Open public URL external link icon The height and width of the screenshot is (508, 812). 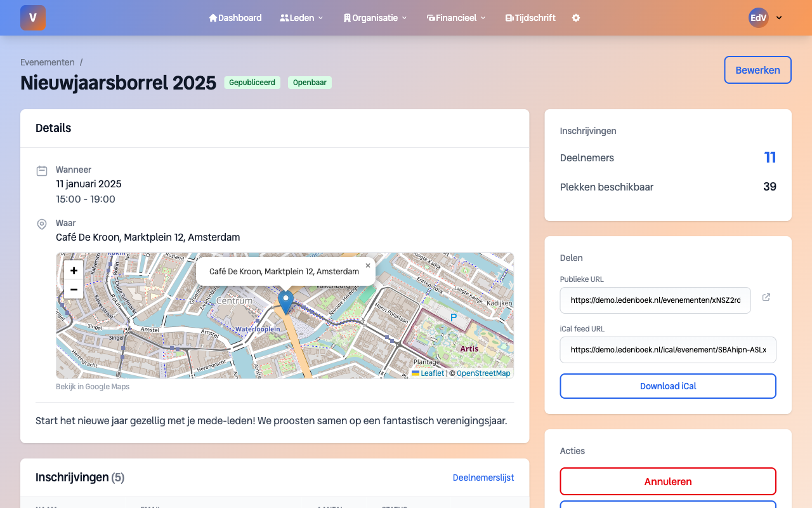pyautogui.click(x=766, y=297)
